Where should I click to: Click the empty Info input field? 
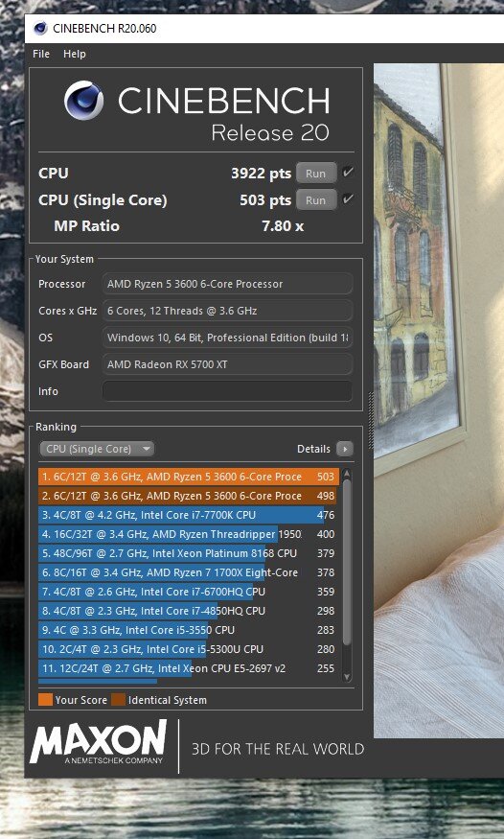(x=227, y=391)
